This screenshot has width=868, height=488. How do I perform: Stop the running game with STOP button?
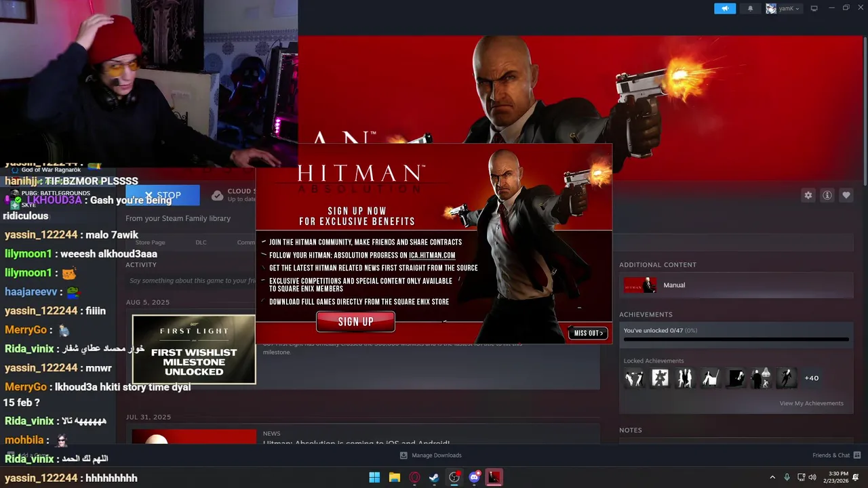pyautogui.click(x=163, y=196)
